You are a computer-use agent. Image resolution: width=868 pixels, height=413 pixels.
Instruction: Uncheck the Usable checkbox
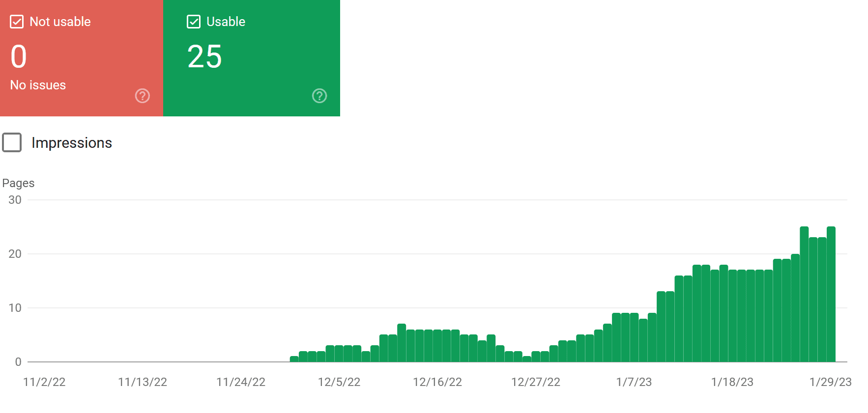194,22
